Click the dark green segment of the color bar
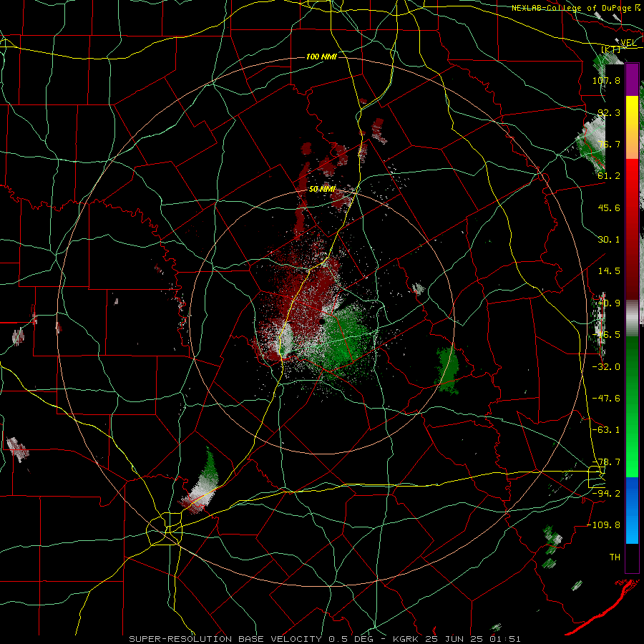Image resolution: width=644 pixels, height=644 pixels. [632, 370]
